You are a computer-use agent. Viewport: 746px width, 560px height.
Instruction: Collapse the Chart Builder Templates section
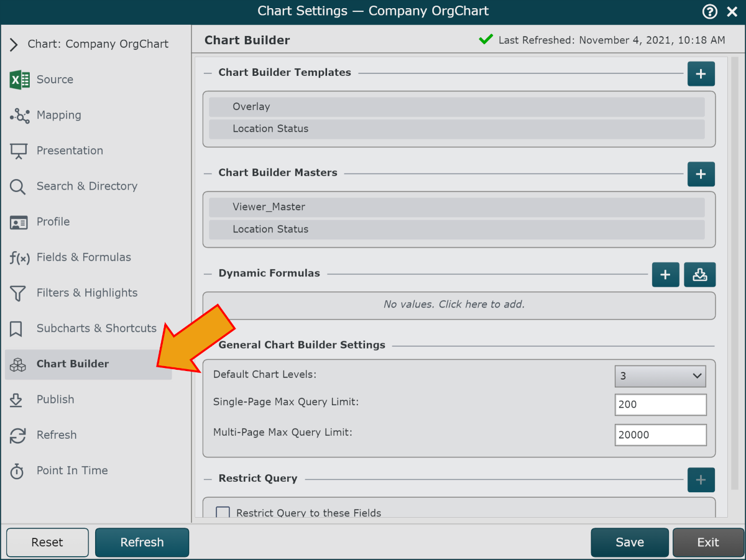pyautogui.click(x=208, y=73)
